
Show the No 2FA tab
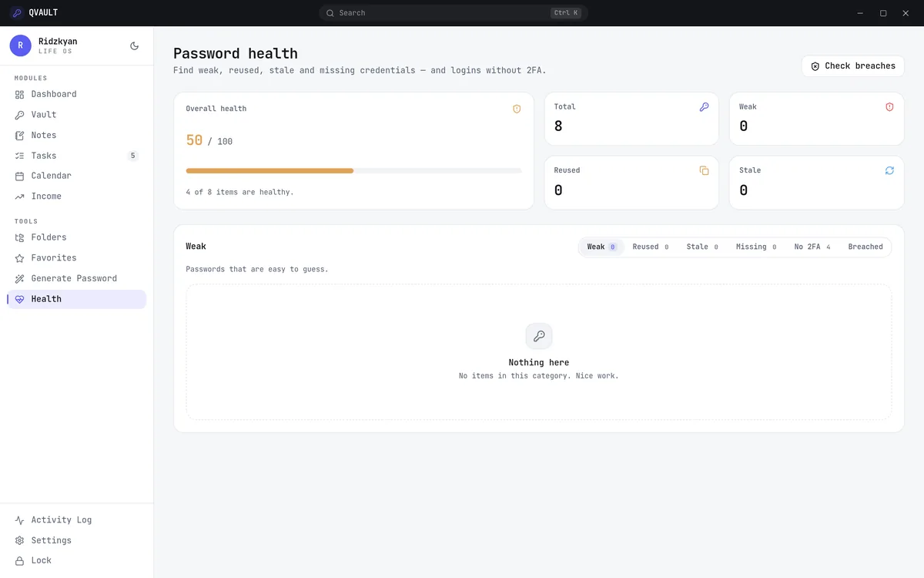coord(812,247)
